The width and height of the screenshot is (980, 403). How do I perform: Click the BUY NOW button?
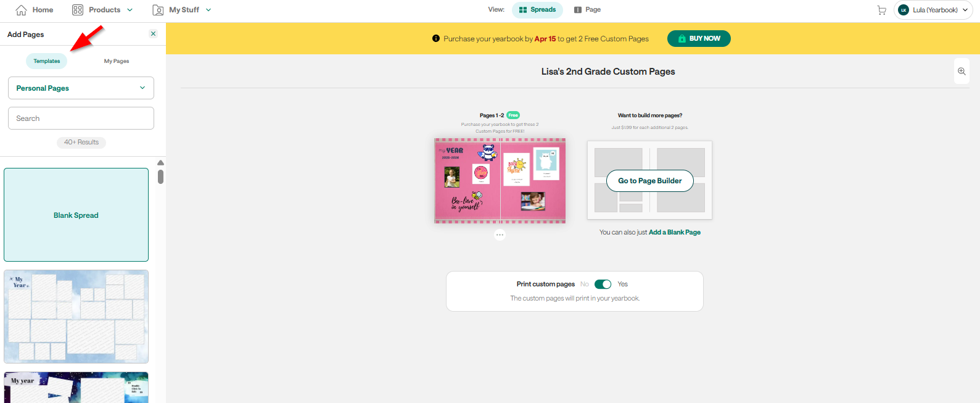click(x=699, y=38)
